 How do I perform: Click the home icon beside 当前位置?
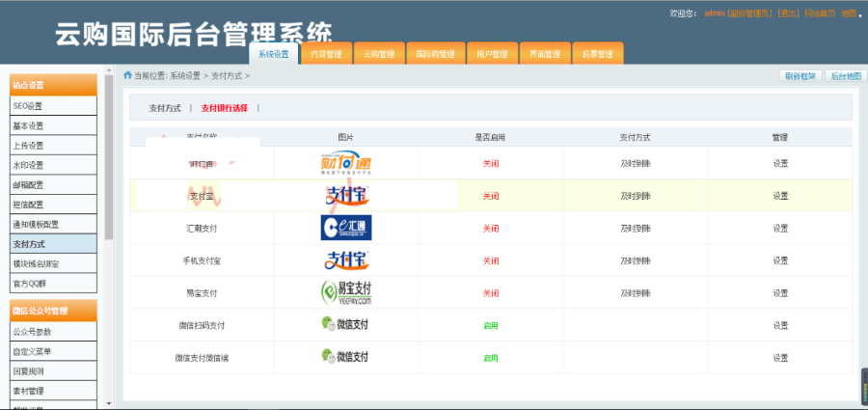(127, 75)
